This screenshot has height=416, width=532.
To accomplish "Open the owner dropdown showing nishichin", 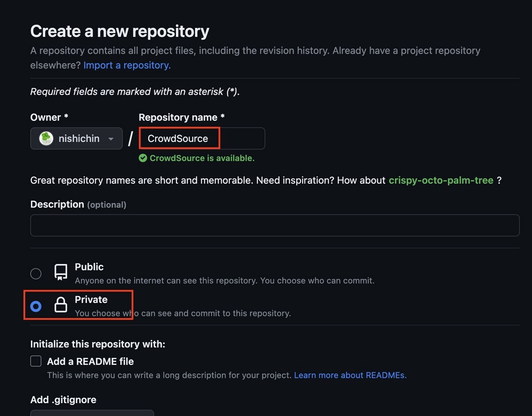I will [x=76, y=138].
